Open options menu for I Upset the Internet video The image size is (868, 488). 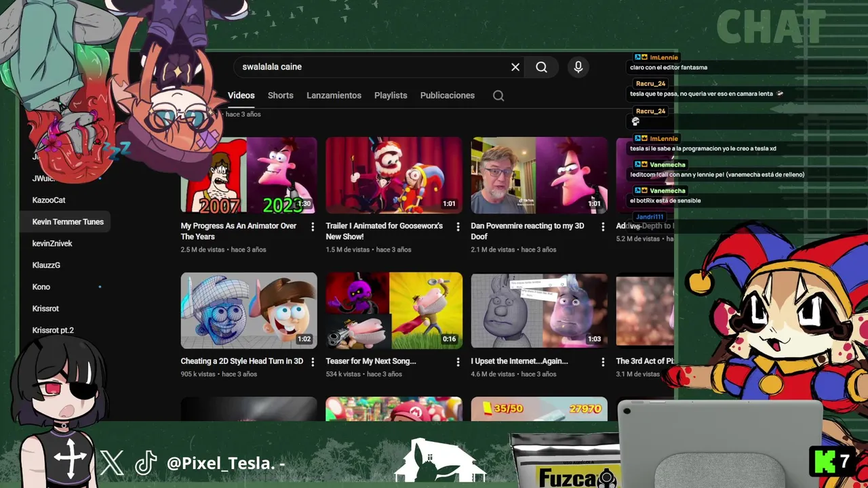coord(603,363)
